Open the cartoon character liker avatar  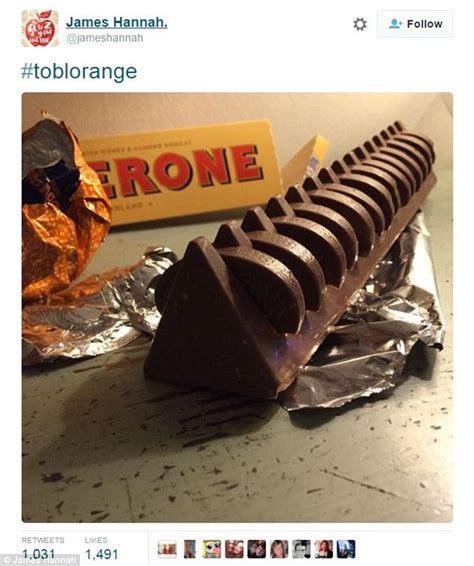click(212, 549)
